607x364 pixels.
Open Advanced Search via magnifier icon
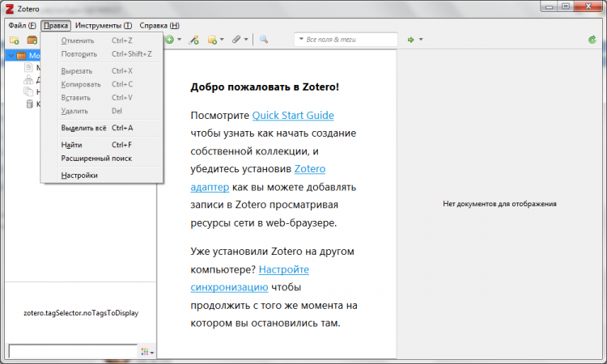[264, 40]
